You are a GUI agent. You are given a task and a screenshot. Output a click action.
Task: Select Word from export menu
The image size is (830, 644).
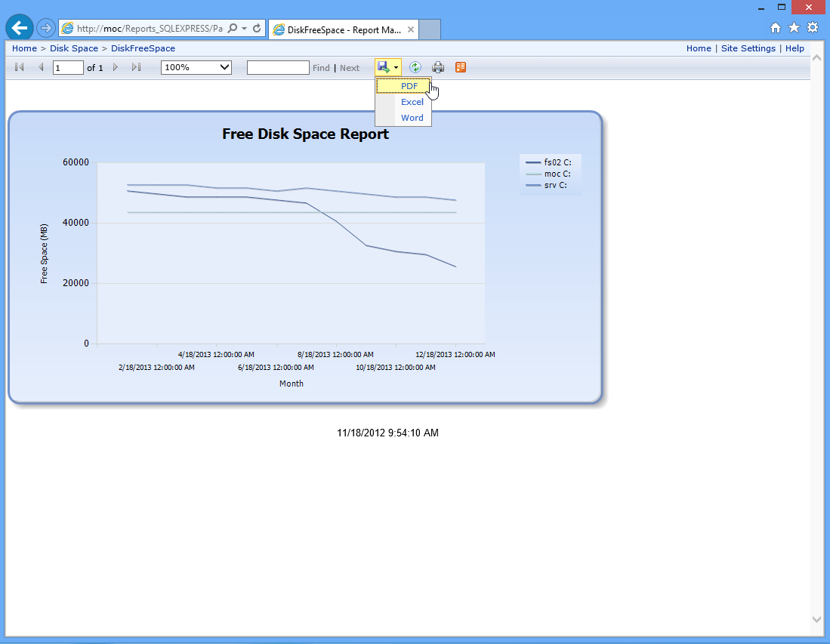click(412, 118)
